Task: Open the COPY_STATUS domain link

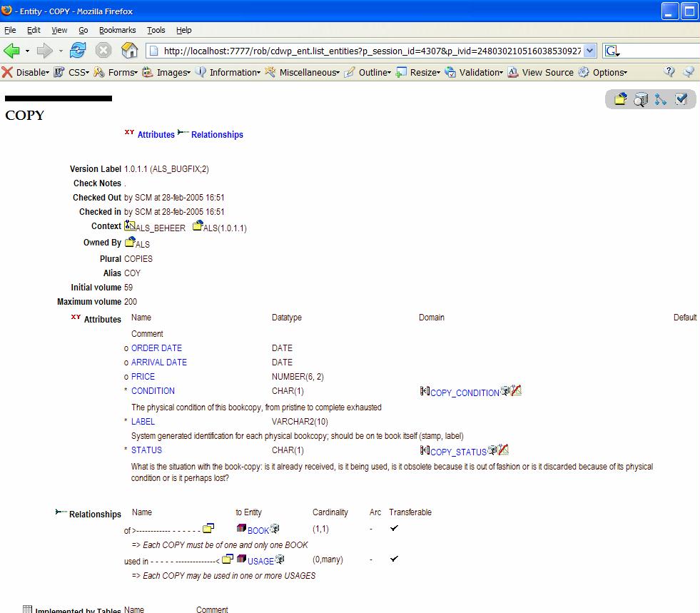Action: (459, 452)
